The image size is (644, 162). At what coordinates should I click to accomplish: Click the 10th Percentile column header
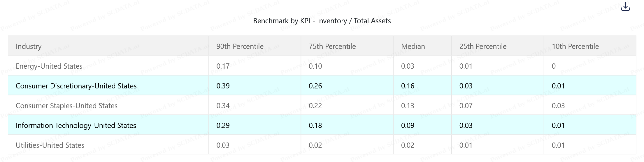pyautogui.click(x=575, y=46)
